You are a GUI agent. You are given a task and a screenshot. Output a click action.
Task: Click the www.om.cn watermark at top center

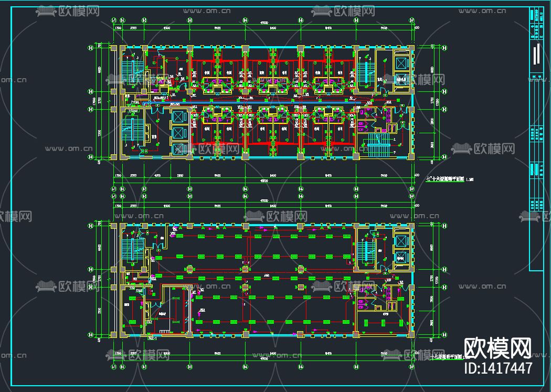207,11
